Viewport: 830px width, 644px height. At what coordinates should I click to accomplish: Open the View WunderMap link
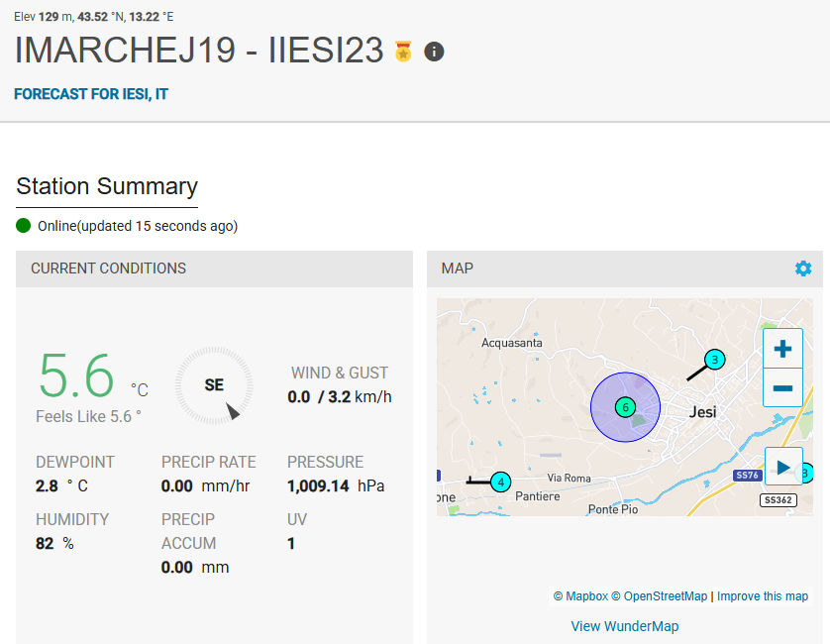[x=624, y=626]
